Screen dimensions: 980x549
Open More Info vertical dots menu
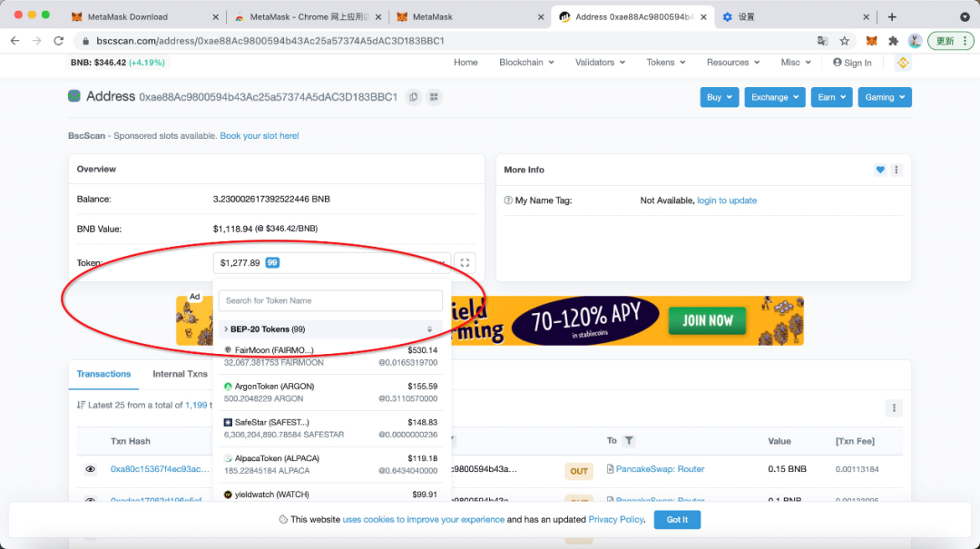pos(897,170)
